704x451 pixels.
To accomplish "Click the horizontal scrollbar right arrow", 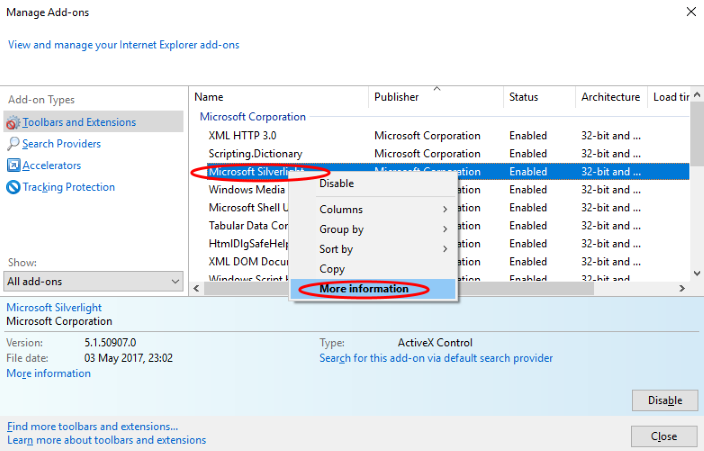I will (682, 288).
